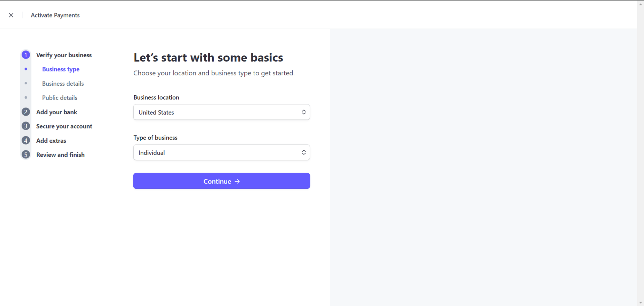
Task: Click the step 2 circle icon
Action: pyautogui.click(x=26, y=112)
